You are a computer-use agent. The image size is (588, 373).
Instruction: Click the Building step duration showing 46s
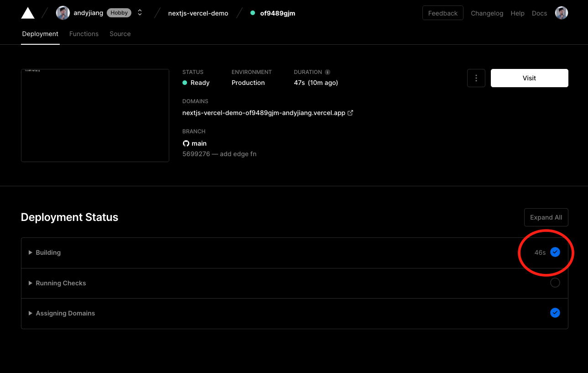pyautogui.click(x=540, y=252)
